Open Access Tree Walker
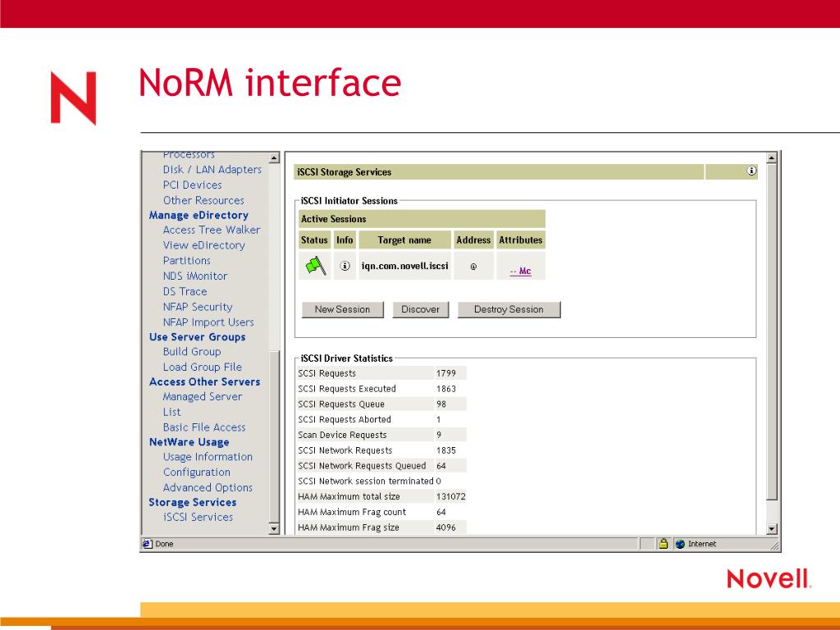Viewport: 840px width, 630px height. tap(212, 230)
